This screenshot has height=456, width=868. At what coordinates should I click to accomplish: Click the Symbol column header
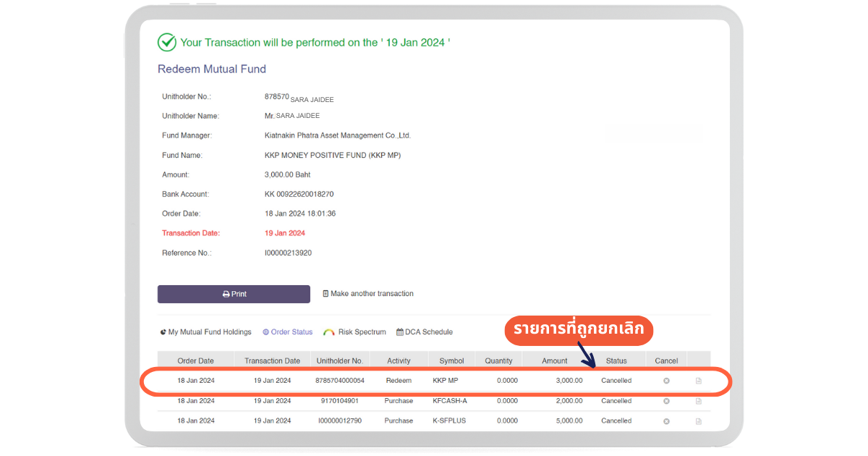pyautogui.click(x=451, y=360)
